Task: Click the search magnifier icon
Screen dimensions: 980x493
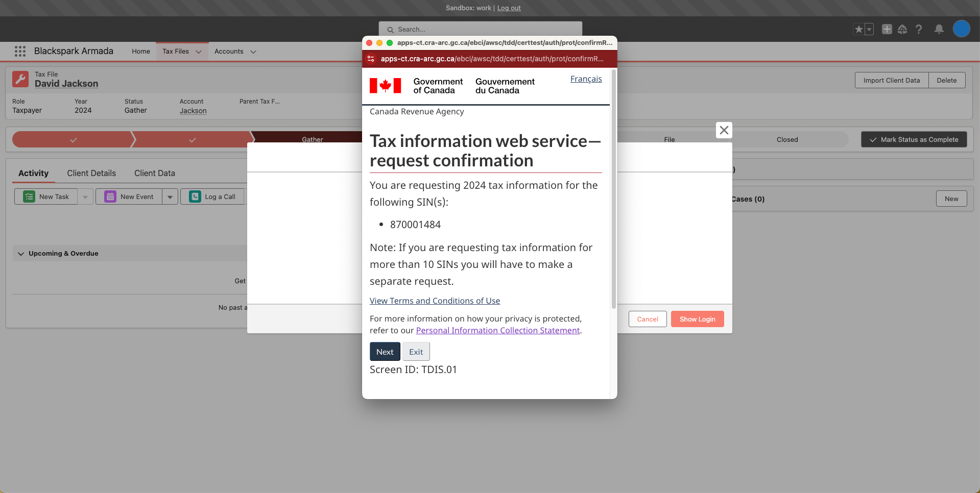Action: (x=391, y=30)
